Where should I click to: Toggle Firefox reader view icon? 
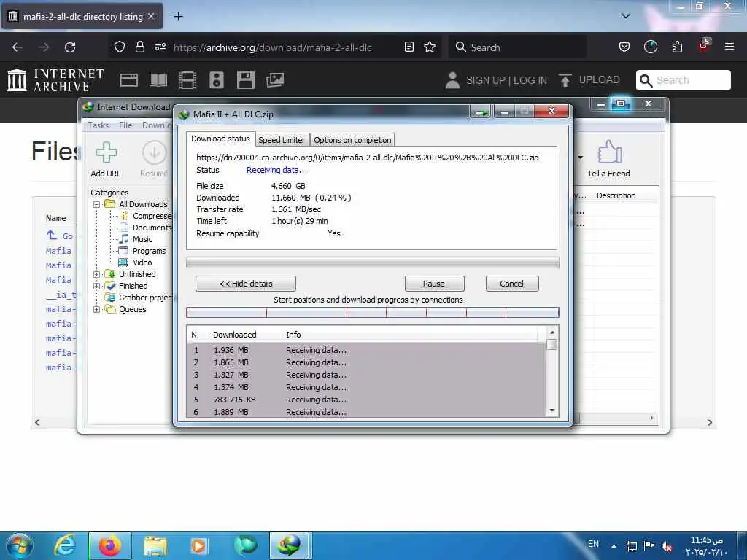[409, 47]
